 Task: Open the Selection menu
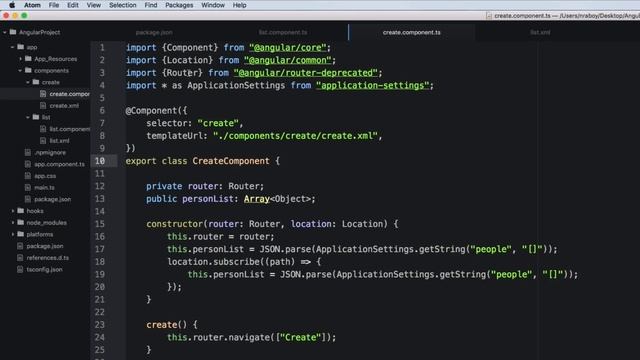click(x=122, y=5)
